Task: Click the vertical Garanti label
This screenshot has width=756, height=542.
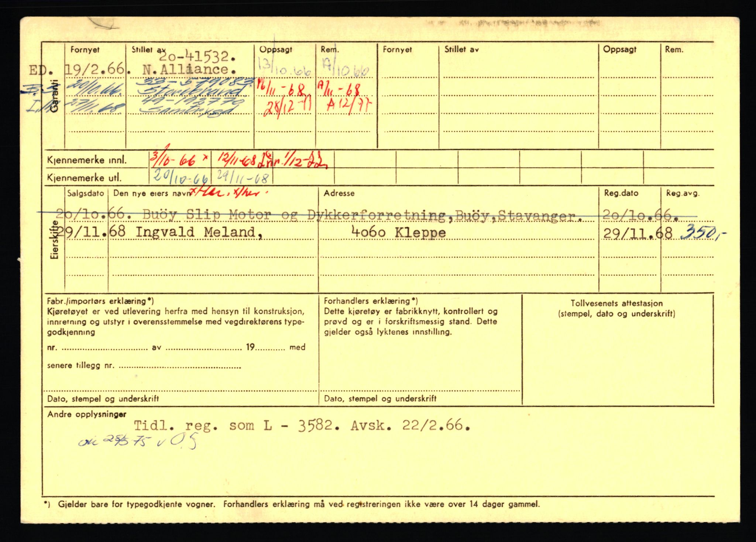Action: coord(54,96)
